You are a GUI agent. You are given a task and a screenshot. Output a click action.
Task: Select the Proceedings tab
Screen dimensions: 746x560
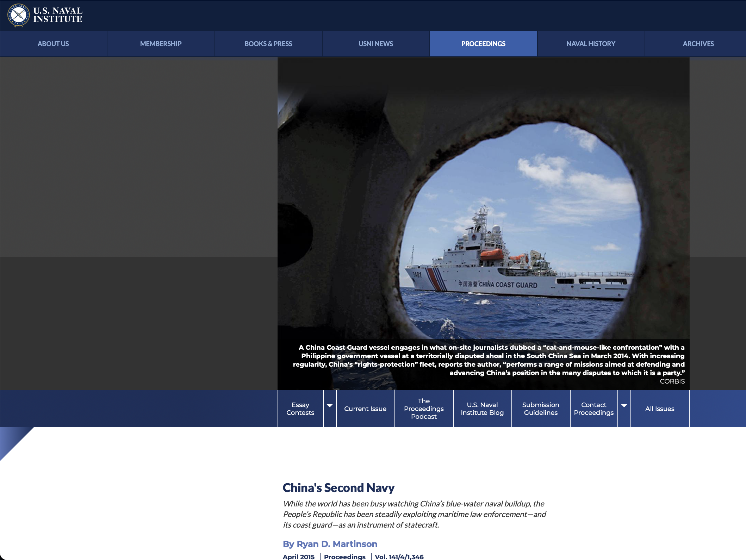(x=483, y=44)
